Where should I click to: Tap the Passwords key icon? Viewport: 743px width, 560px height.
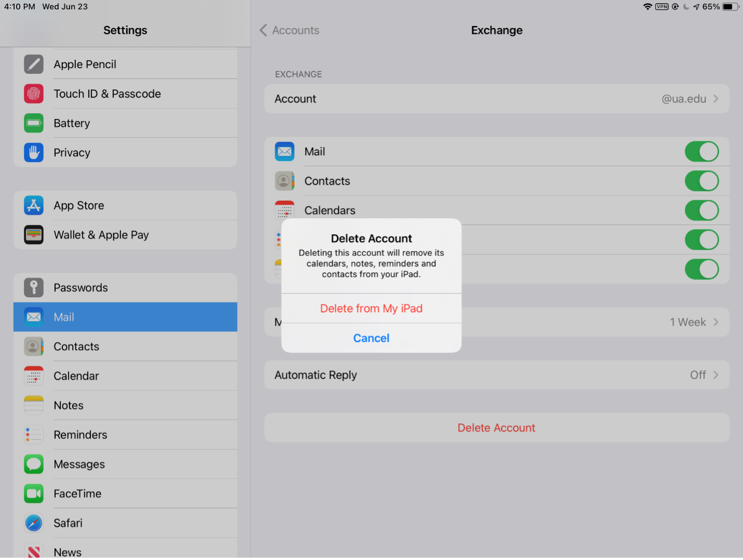[x=34, y=288]
